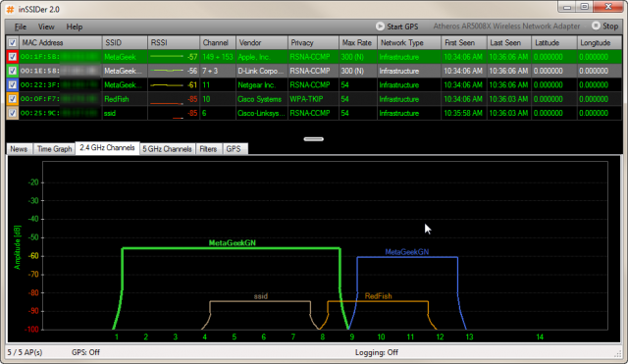
Task: Click the RSSI signal graph for -56 row
Action: [x=167, y=71]
